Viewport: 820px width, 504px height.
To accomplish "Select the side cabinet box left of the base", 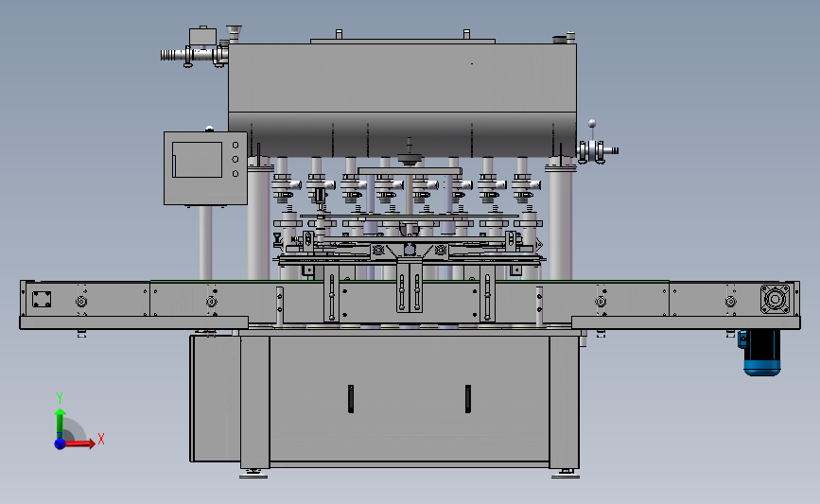I will coord(215,399).
